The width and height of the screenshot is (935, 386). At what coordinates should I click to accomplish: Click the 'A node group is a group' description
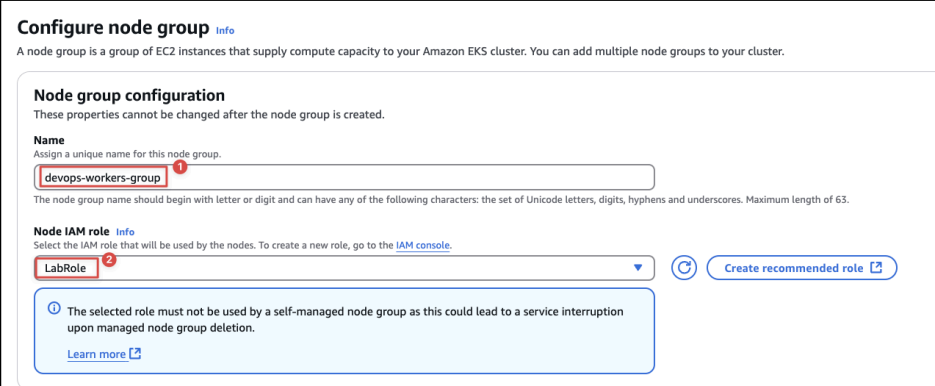point(401,51)
